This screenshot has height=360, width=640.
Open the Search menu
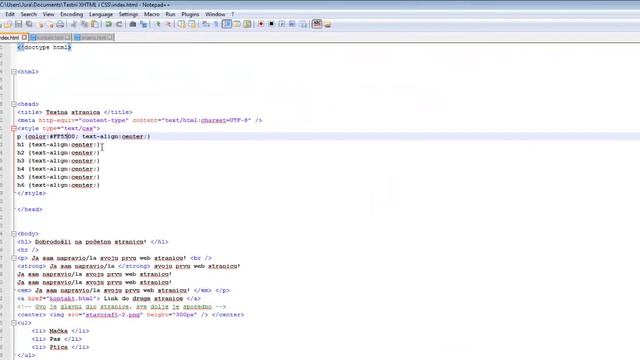click(29, 14)
